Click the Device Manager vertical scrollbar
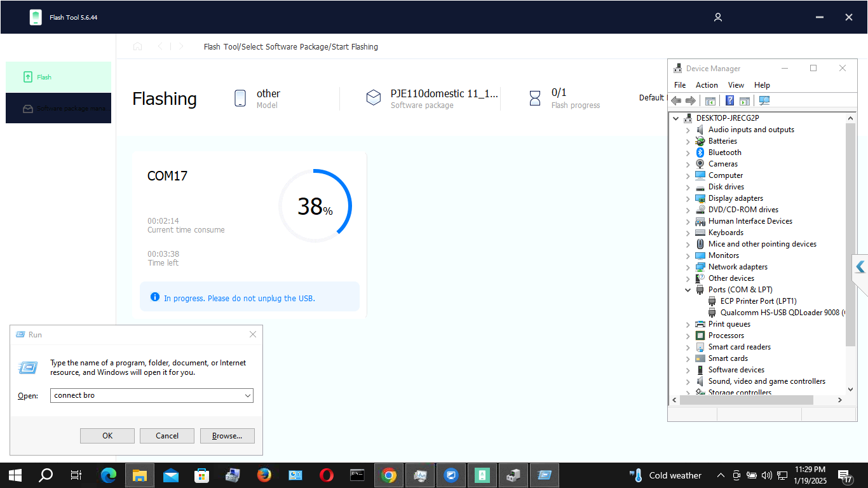 (x=851, y=235)
